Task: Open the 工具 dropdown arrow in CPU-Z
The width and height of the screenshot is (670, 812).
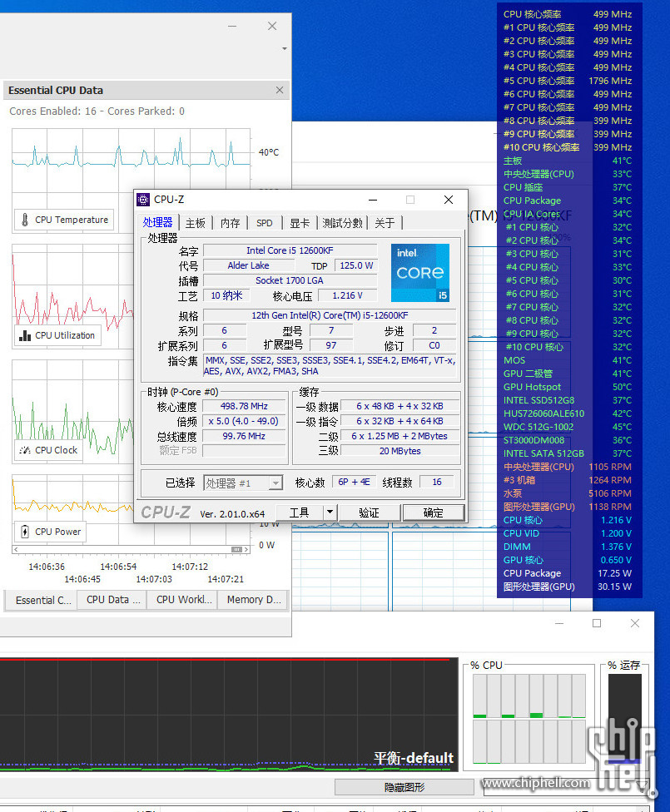Action: 330,512
